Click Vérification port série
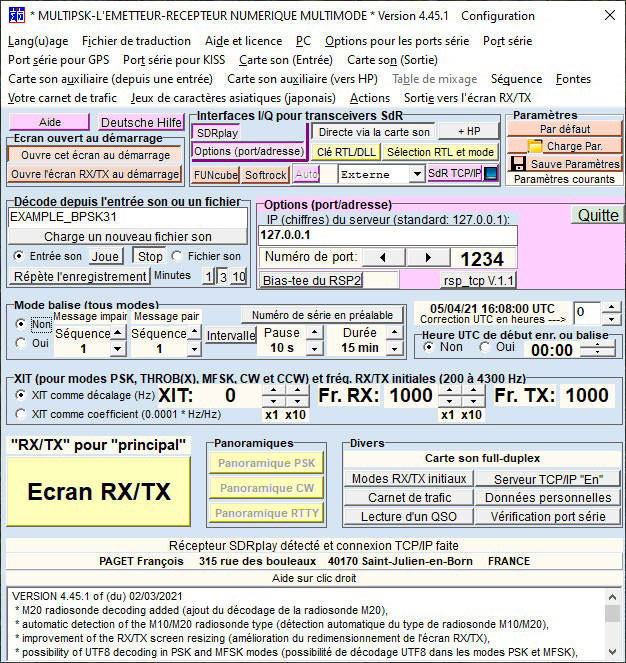The height and width of the screenshot is (663, 626). (548, 517)
